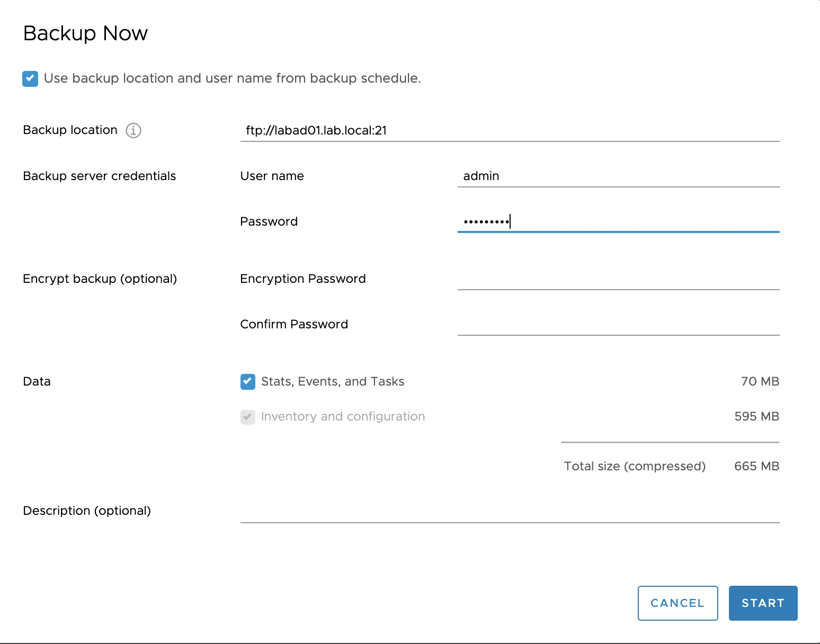Click the "Encrypt backup (optional)" section label
The image size is (820, 644).
tap(100, 279)
